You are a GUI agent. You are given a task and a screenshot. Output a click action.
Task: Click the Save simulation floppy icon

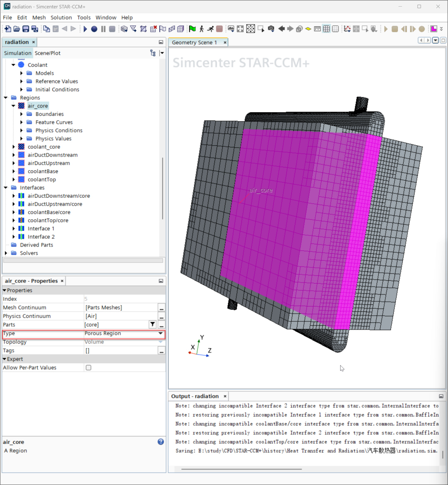tap(26, 29)
